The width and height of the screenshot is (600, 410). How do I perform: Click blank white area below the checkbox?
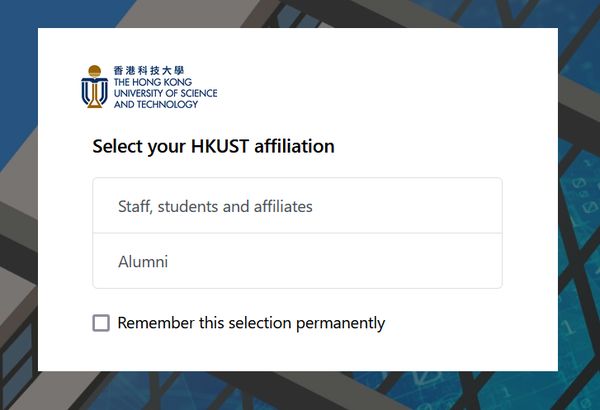click(x=297, y=352)
